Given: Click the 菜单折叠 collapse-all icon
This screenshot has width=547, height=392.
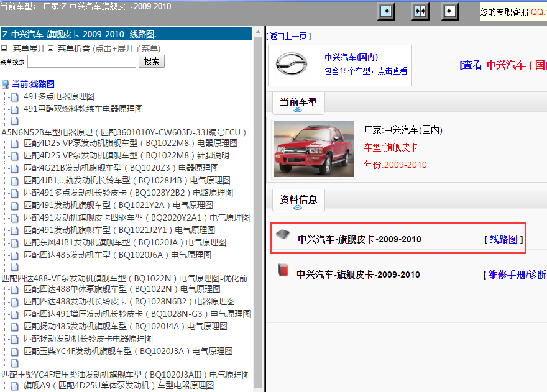Looking at the screenshot, I should point(51,48).
